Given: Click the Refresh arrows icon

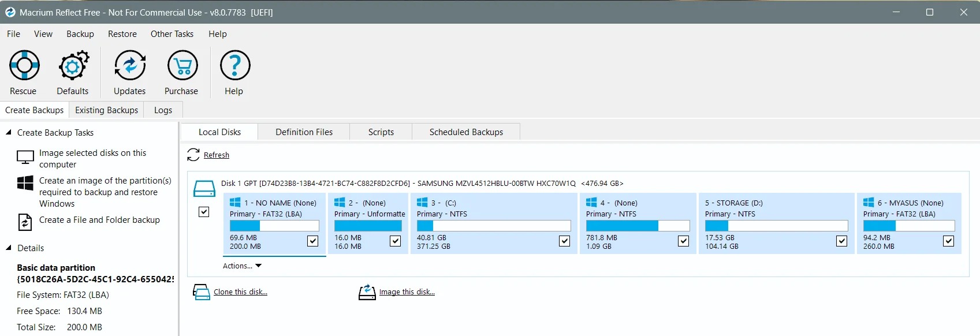Looking at the screenshot, I should tap(193, 155).
